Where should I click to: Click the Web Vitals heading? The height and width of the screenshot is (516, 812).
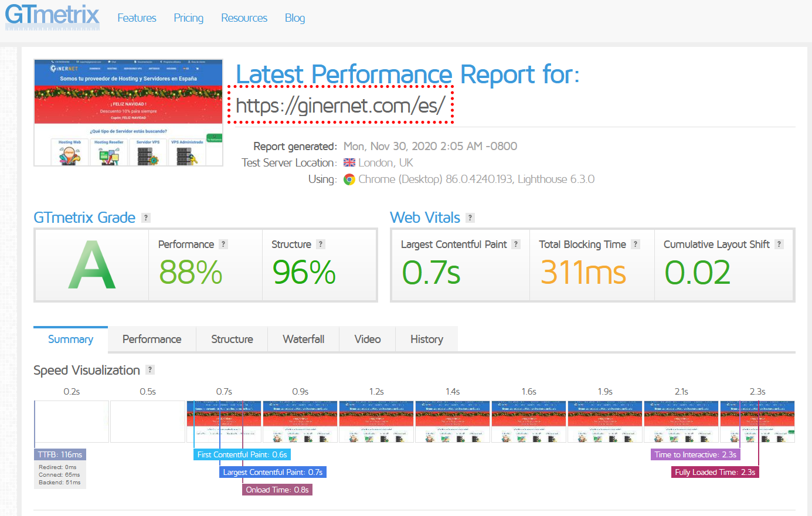pos(425,218)
